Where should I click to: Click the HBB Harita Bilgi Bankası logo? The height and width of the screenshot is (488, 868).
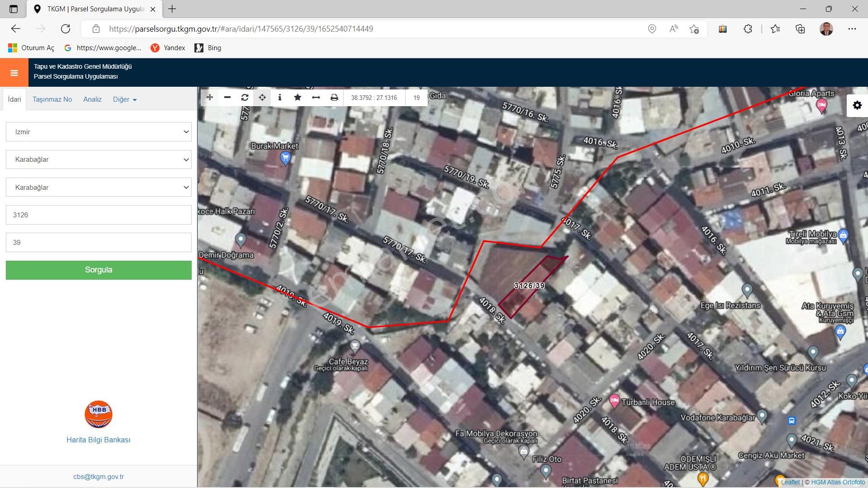point(99,414)
